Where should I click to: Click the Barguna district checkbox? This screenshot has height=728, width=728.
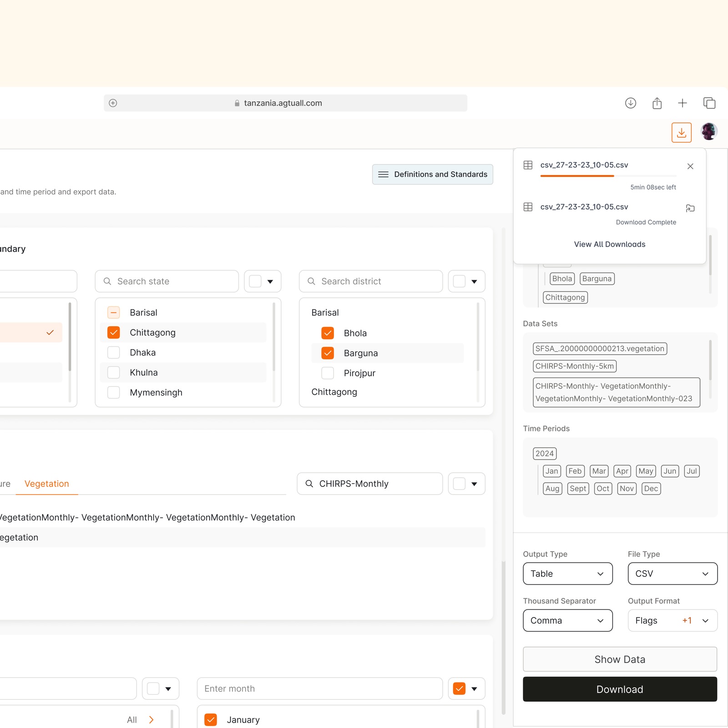tap(328, 353)
